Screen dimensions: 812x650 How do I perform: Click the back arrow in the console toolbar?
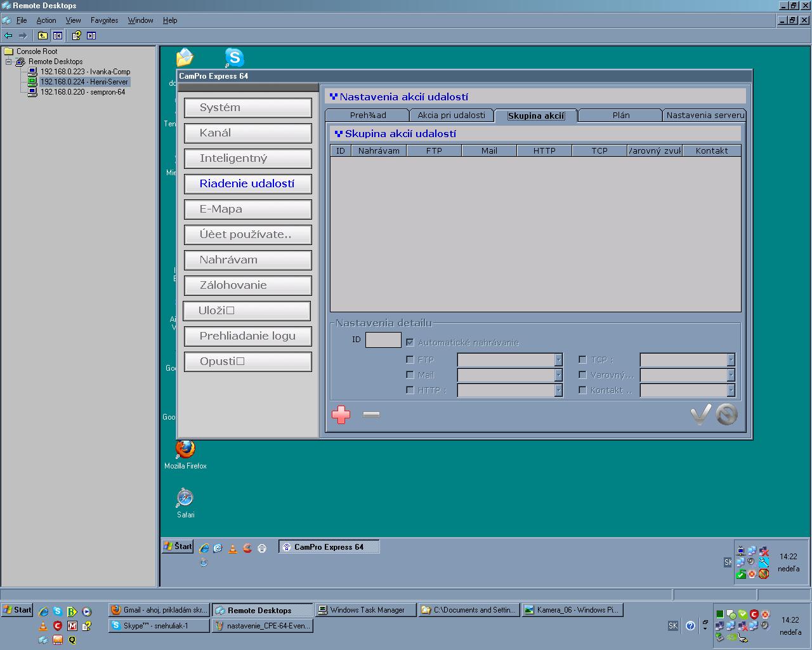coord(8,36)
